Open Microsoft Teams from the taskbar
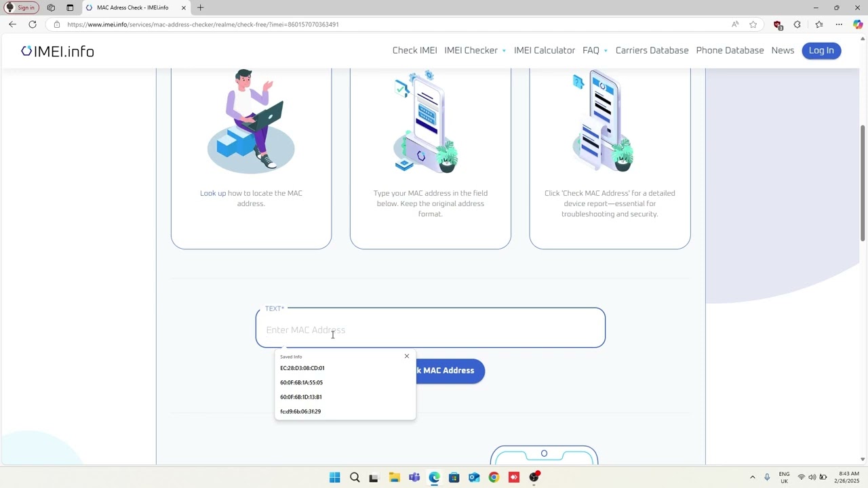The height and width of the screenshot is (488, 868). tap(414, 477)
